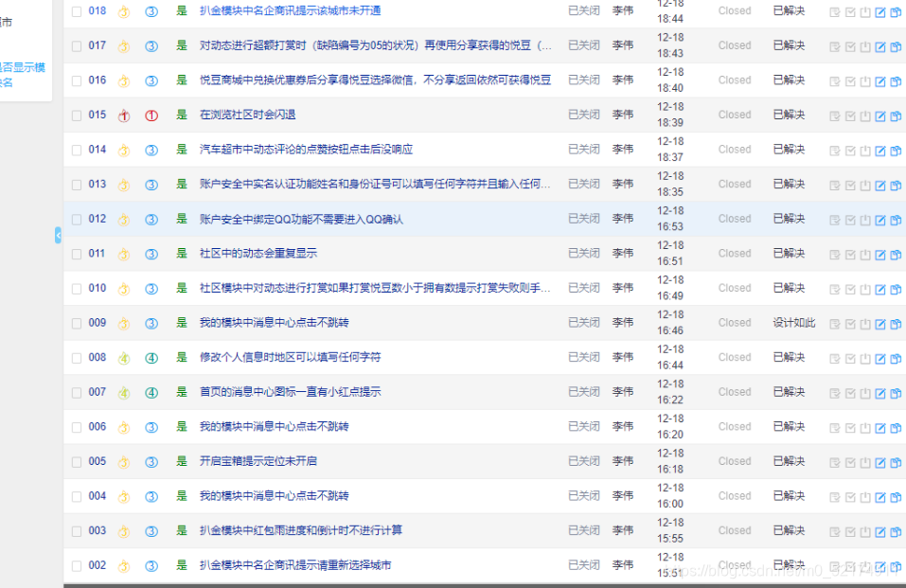Open bug 账户安全中绑定QQ功能不需要进入QQ确认
The height and width of the screenshot is (588, 906).
click(301, 219)
